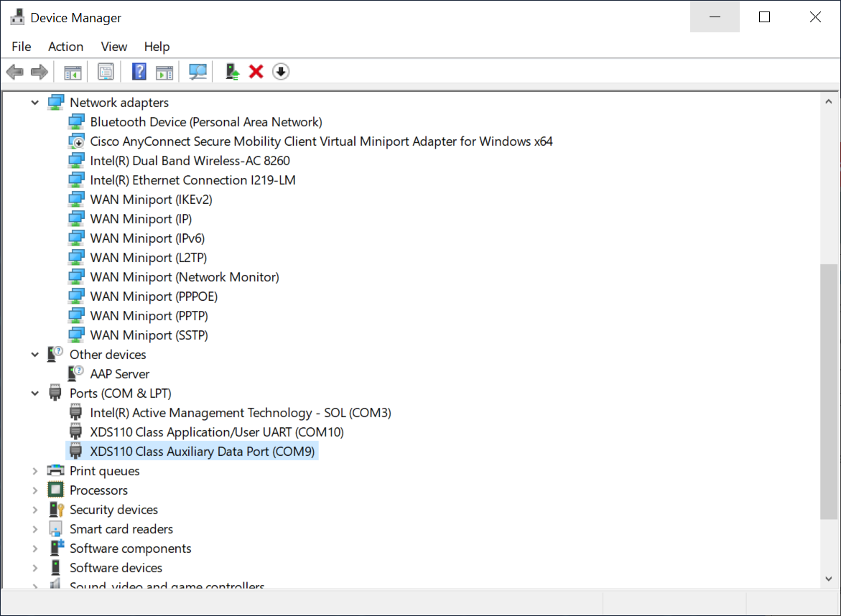Click the AAP Server unknown device icon
Viewport: 841px width, 616px height.
pyautogui.click(x=75, y=373)
